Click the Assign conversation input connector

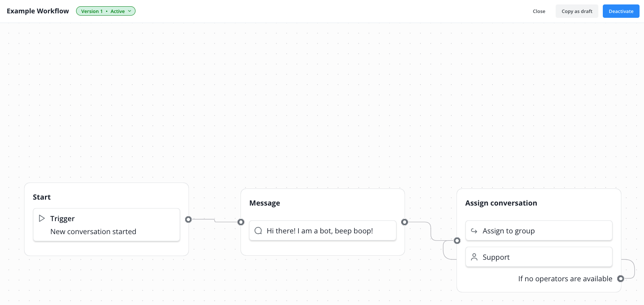click(x=457, y=240)
